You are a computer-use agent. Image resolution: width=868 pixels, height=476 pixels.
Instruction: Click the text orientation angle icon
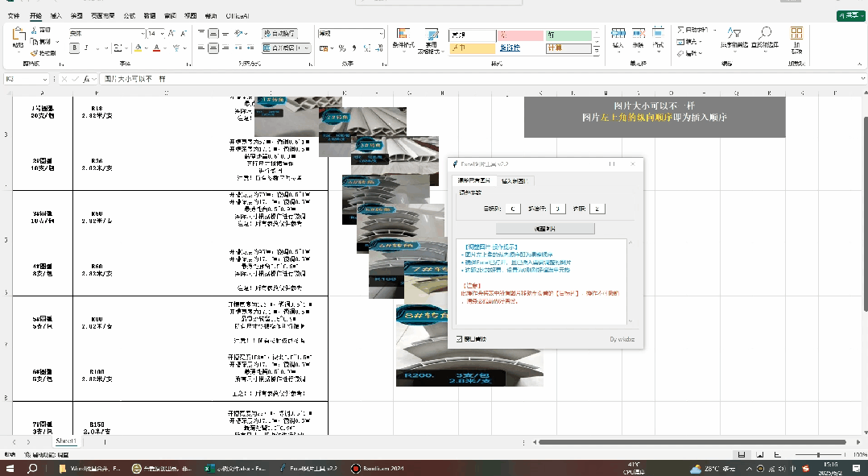pos(238,34)
